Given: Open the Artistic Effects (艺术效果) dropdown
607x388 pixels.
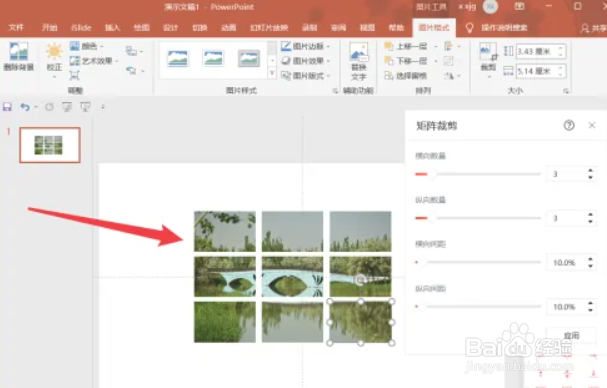Looking at the screenshot, I should (x=94, y=61).
